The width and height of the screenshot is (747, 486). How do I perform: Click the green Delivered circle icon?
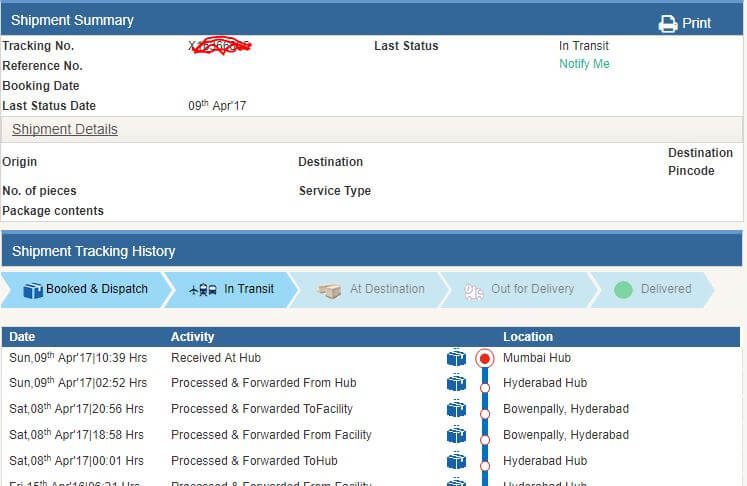point(623,290)
